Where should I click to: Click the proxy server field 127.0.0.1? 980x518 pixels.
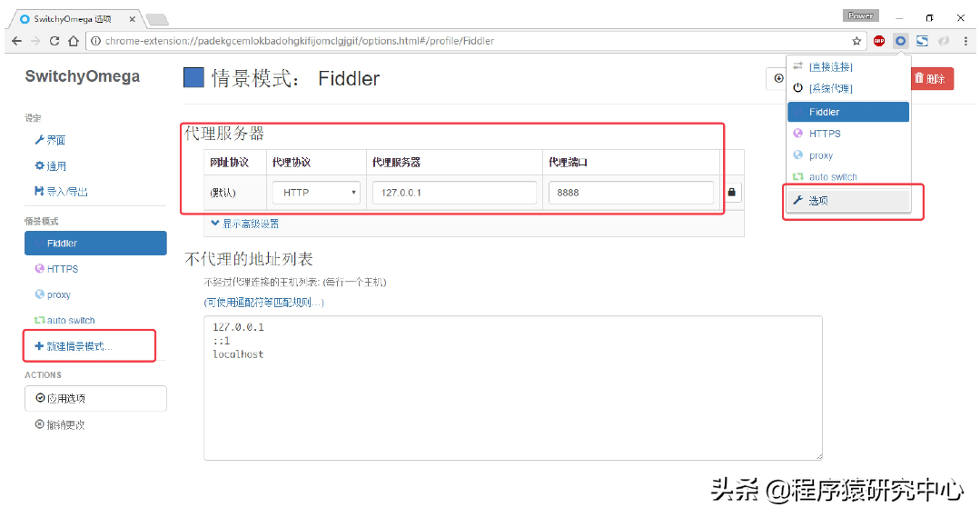[454, 193]
